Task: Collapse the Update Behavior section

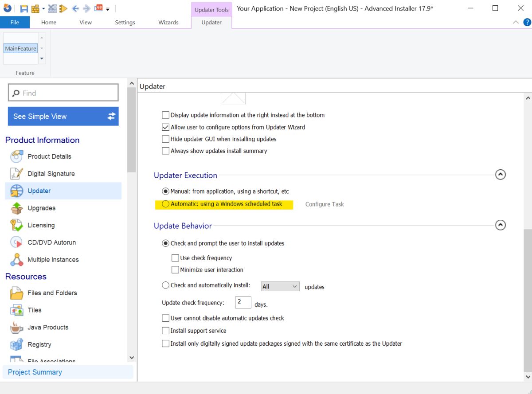Action: click(x=500, y=225)
